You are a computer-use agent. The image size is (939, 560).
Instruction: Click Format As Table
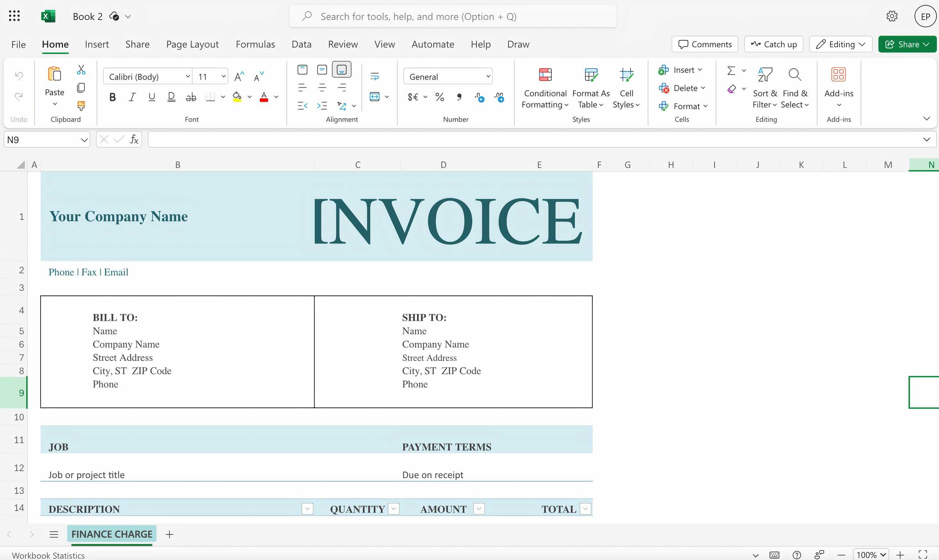pyautogui.click(x=591, y=88)
